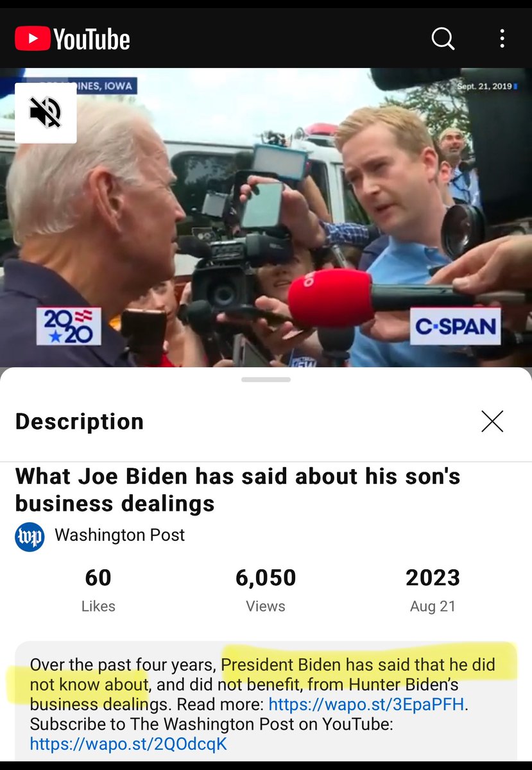Open the YouTube search icon
532x770 pixels.
tap(443, 38)
